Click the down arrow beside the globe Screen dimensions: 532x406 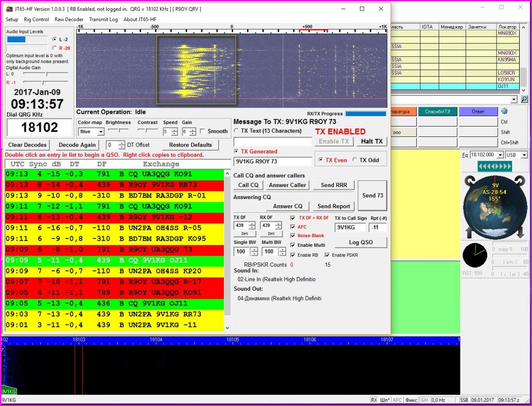[520, 232]
